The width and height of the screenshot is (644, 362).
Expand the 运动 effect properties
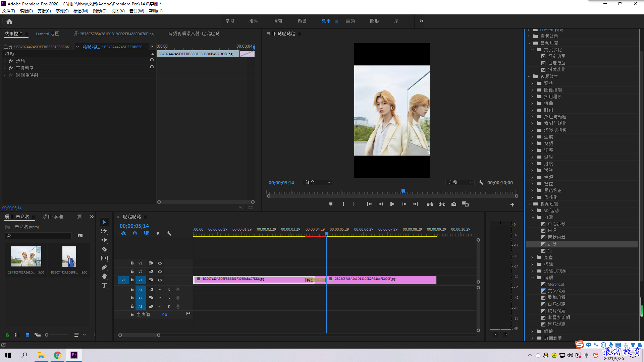5,61
